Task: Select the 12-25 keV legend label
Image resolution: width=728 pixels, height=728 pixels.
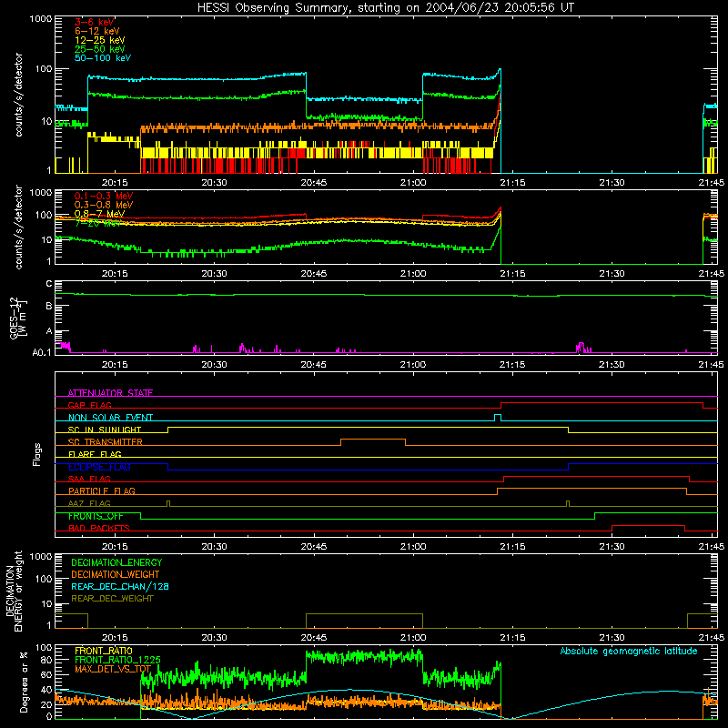Action: [99, 40]
